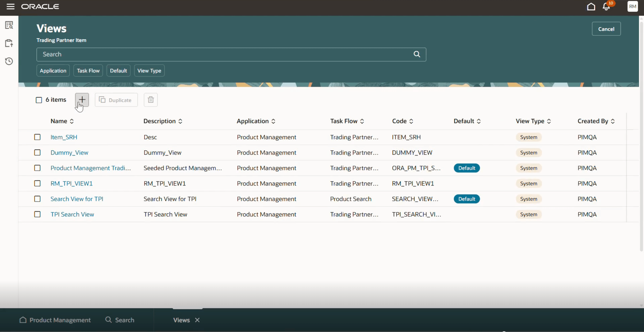Close the Views tab at bottom
The image size is (644, 332).
click(x=197, y=320)
